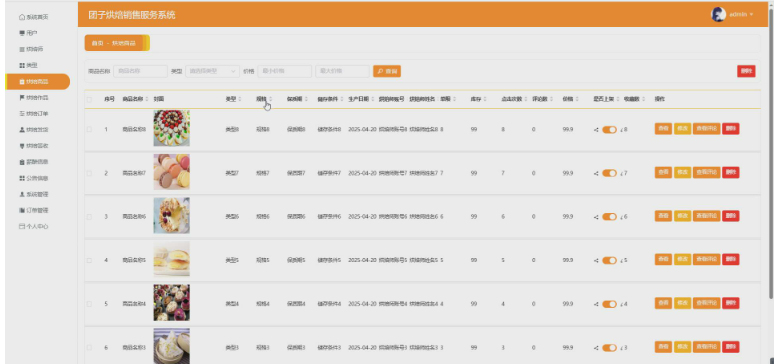The height and width of the screenshot is (364, 774).
Task: Click the grid icon next to 类型
Action: (22, 65)
